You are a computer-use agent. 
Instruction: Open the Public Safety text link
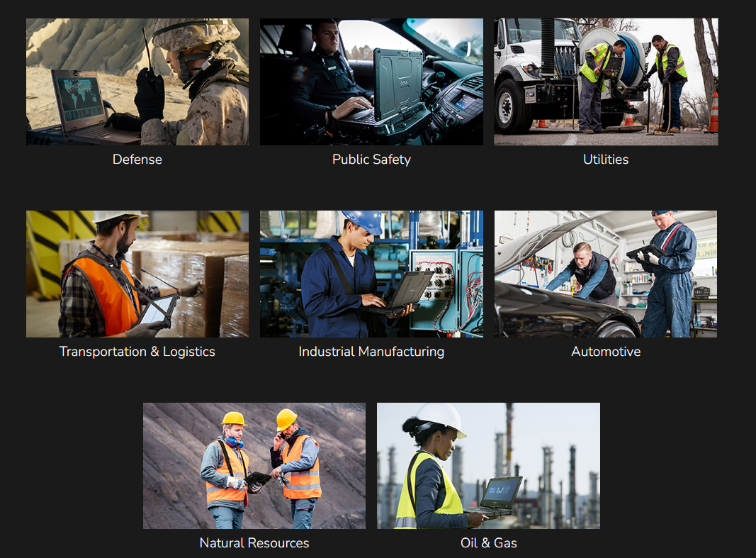pyautogui.click(x=371, y=160)
